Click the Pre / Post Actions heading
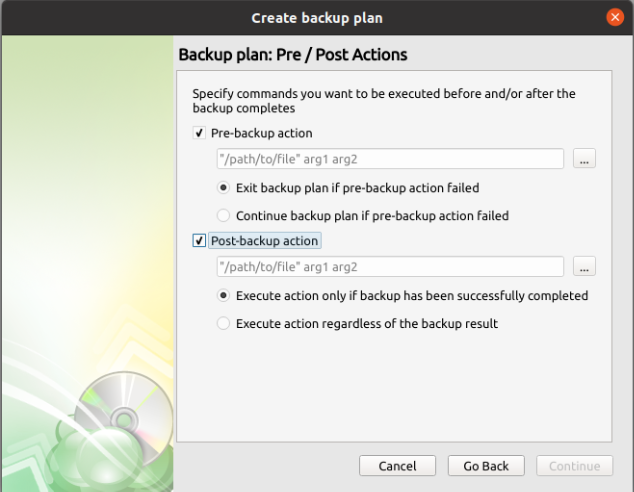Viewport: 634px width, 492px height. click(292, 53)
